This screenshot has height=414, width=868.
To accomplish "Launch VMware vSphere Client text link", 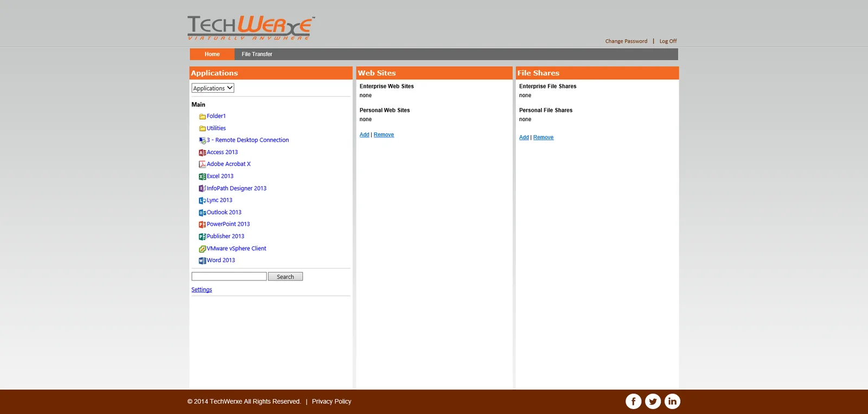I will coord(237,249).
